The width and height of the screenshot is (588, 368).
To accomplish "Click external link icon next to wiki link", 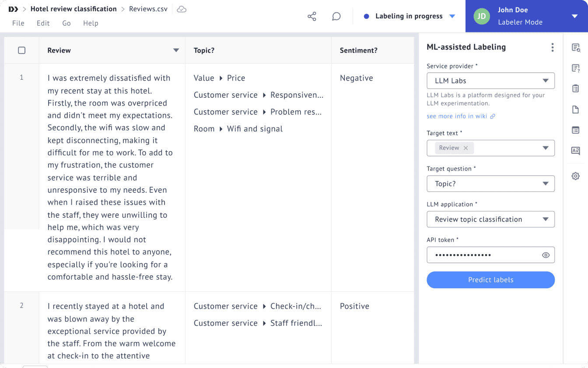I will 493,117.
